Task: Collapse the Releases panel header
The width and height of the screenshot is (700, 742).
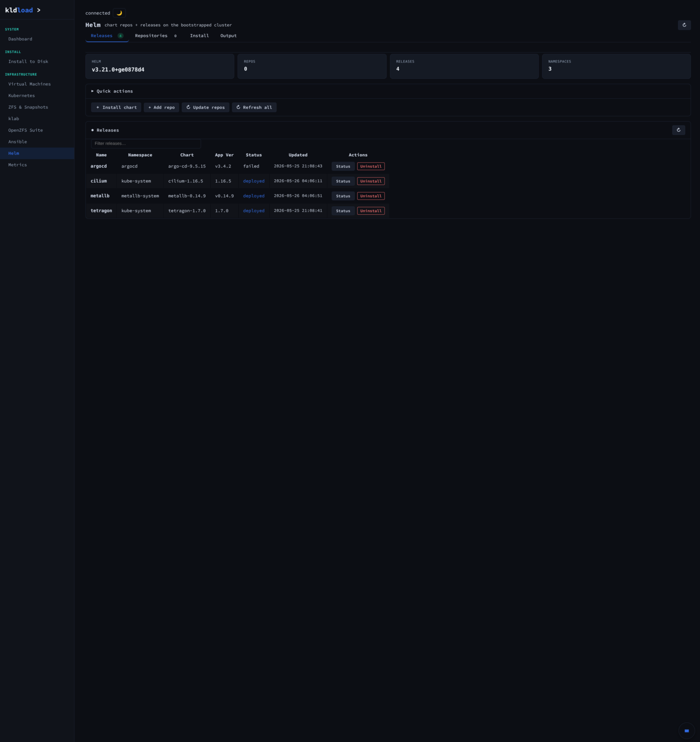Action: (x=105, y=130)
